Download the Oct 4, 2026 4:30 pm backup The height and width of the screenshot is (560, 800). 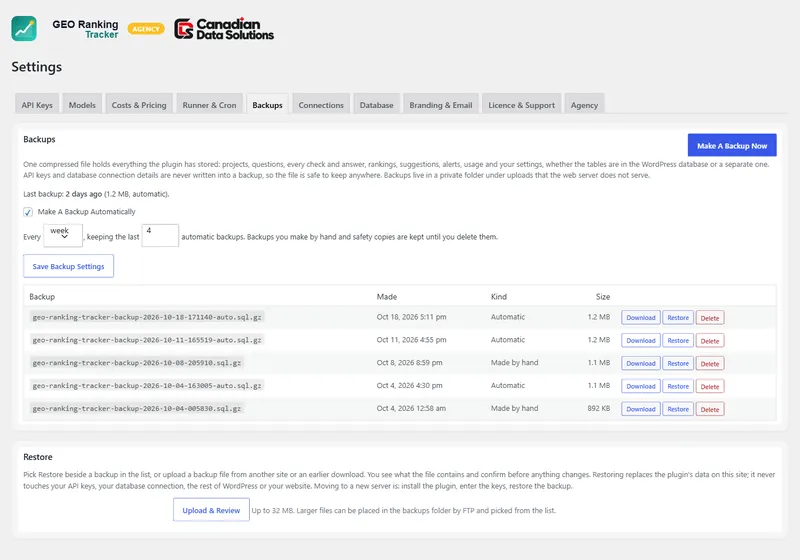click(641, 386)
